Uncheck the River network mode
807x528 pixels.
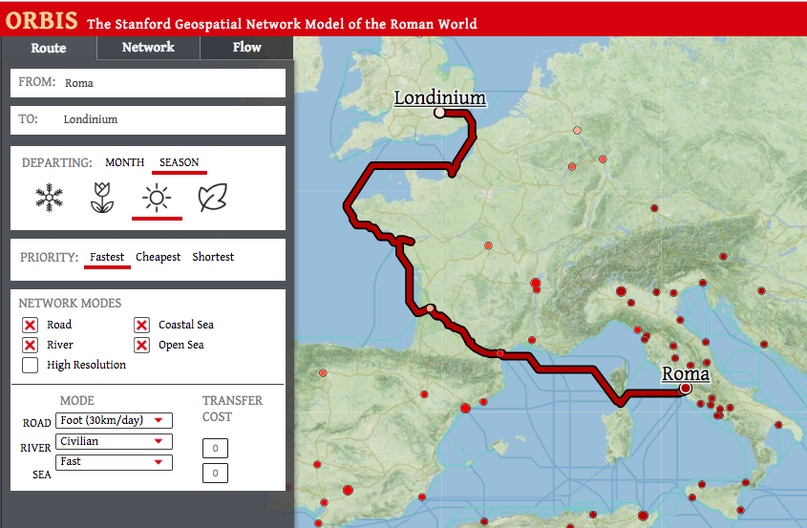click(x=30, y=345)
